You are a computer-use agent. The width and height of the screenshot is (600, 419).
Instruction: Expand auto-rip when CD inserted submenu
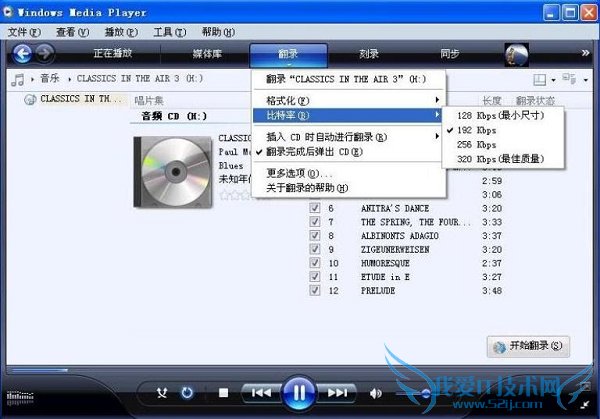[x=348, y=137]
